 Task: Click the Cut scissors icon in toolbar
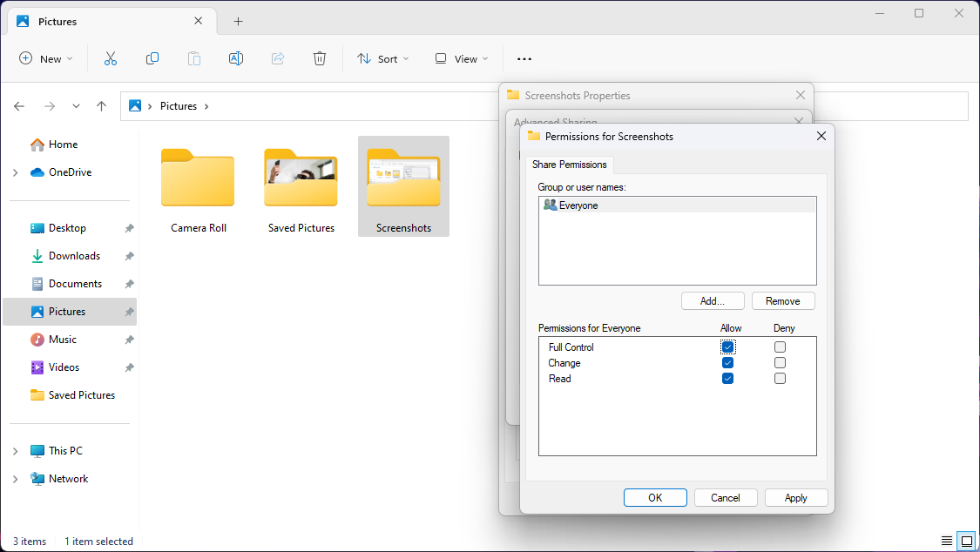(x=111, y=58)
